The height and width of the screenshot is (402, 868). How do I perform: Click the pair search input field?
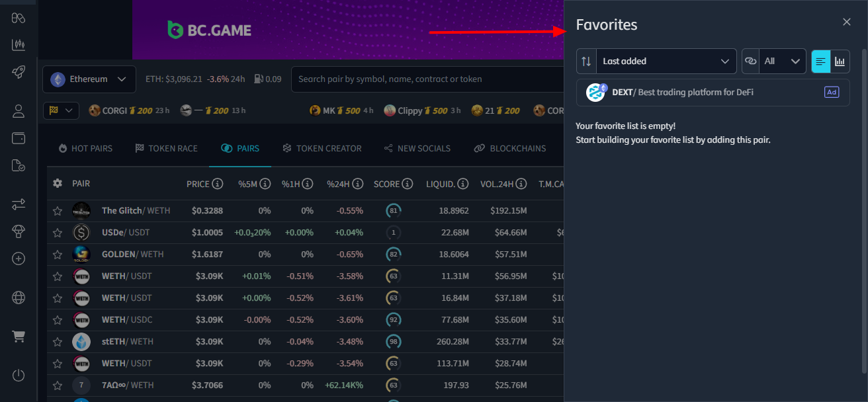point(430,79)
